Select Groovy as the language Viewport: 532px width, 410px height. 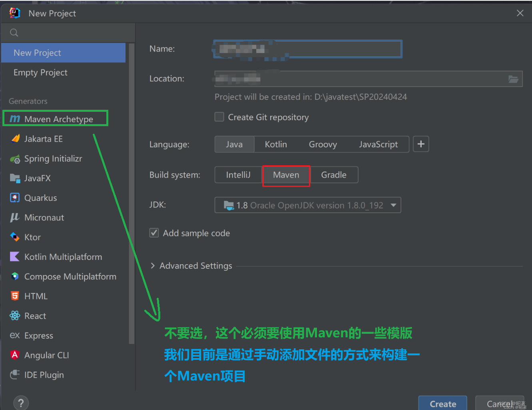pyautogui.click(x=323, y=145)
